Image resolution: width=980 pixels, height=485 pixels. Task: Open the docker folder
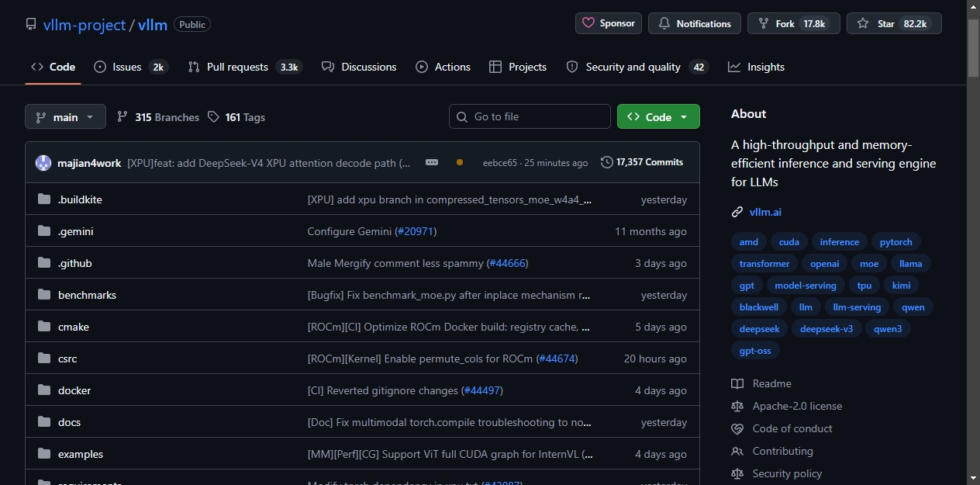pos(74,390)
